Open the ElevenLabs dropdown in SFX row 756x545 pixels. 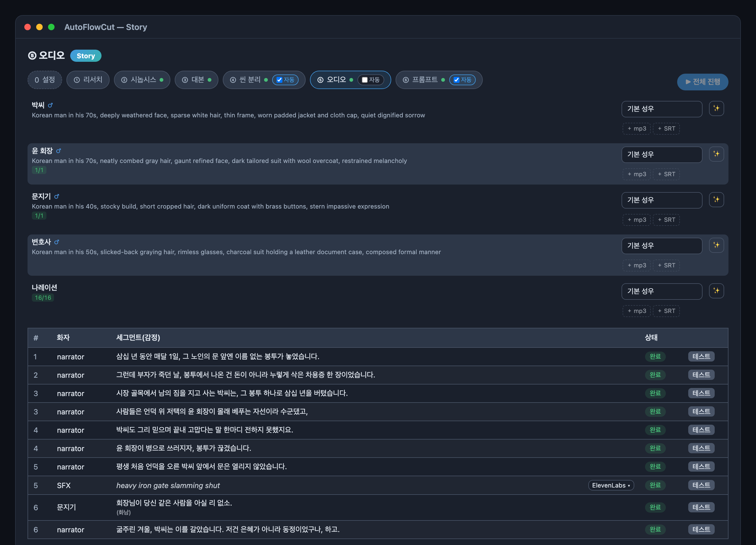611,485
